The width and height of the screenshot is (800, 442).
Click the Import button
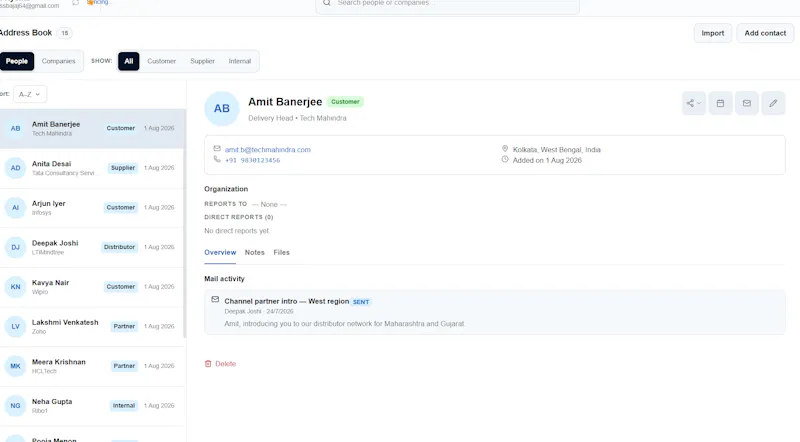point(712,33)
